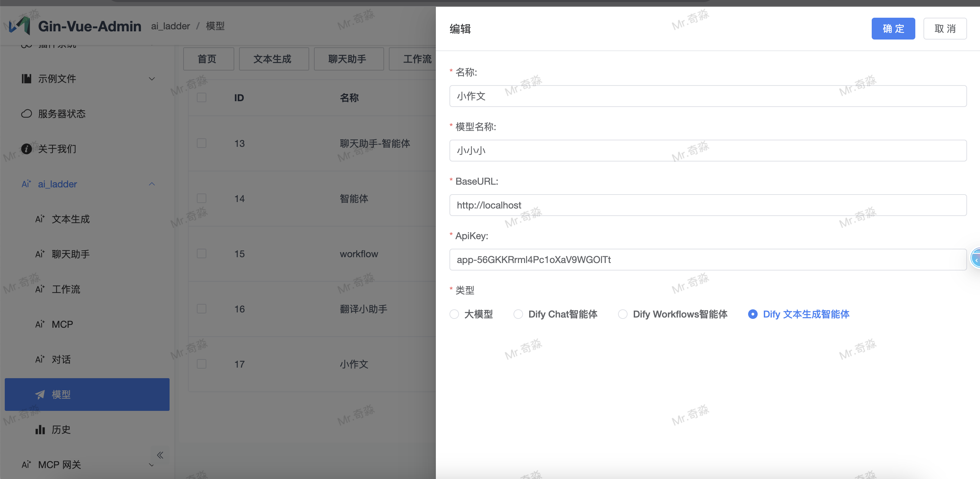This screenshot has height=479, width=980.
Task: Check the select-all checkbox in table header
Action: click(x=201, y=97)
